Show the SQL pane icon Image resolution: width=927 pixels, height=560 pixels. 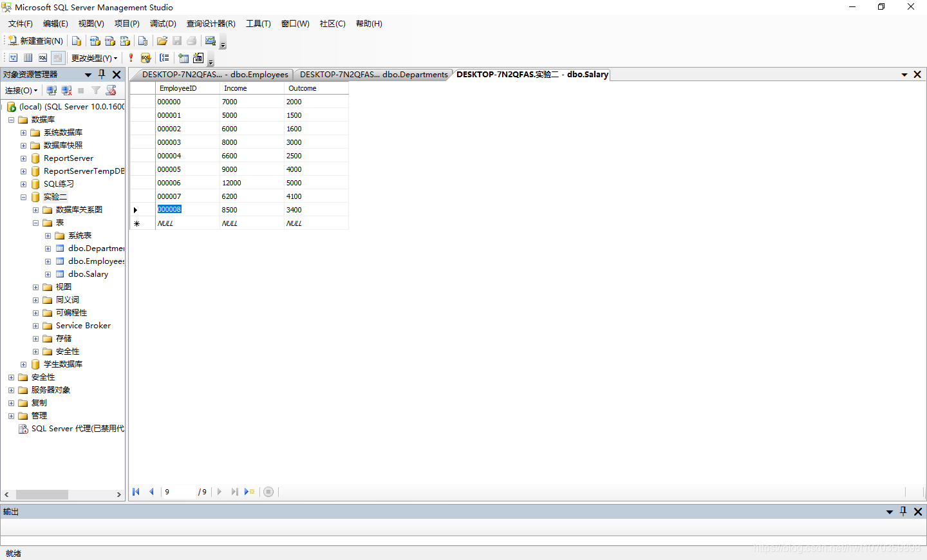coord(42,58)
